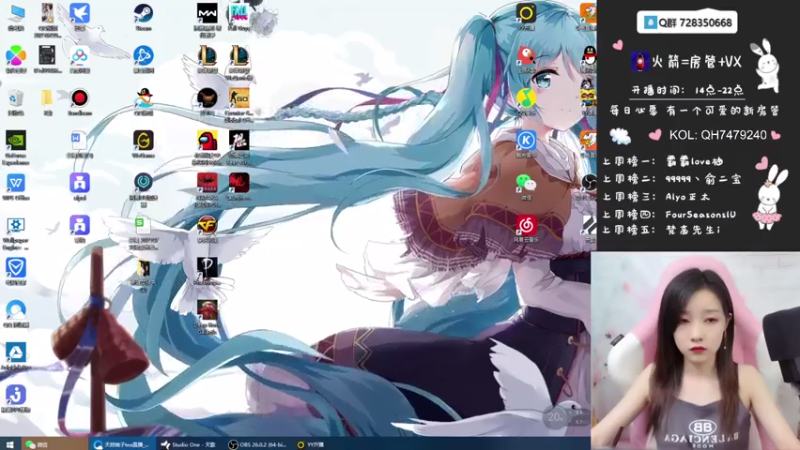Open the Kugou Music blue K icon
800x450 pixels.
pyautogui.click(x=526, y=140)
